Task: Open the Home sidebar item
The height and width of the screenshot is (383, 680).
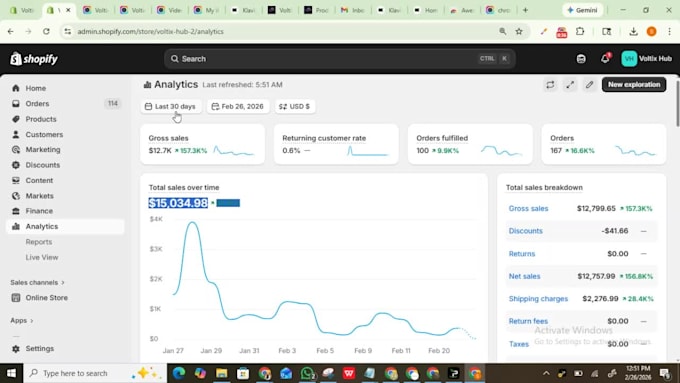Action: [x=36, y=88]
